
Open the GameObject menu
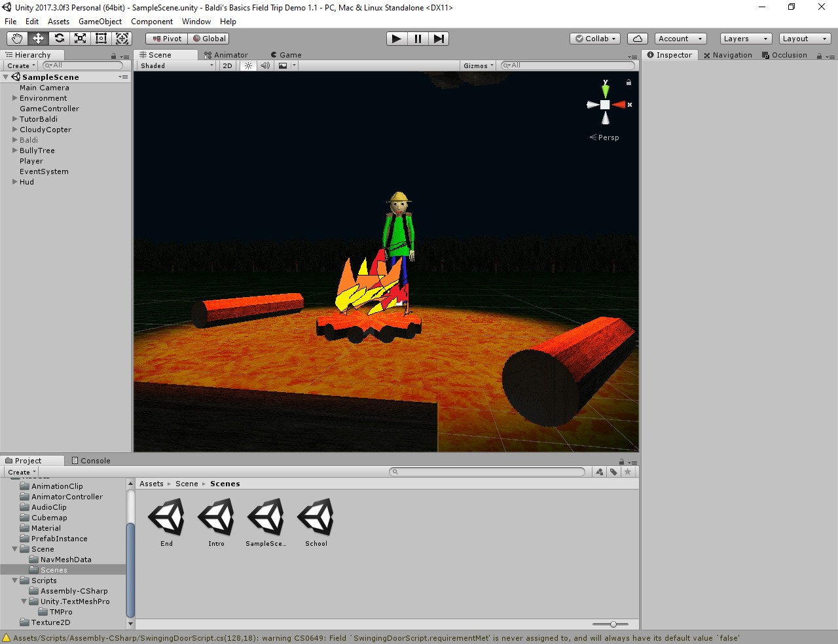point(100,21)
